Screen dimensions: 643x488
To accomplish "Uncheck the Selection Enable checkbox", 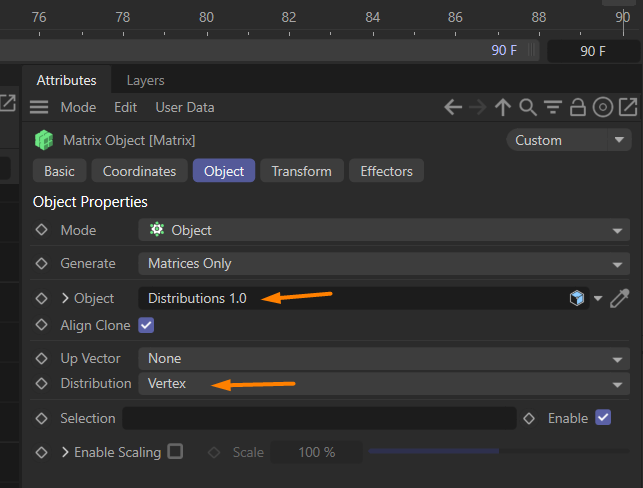I will (x=603, y=418).
